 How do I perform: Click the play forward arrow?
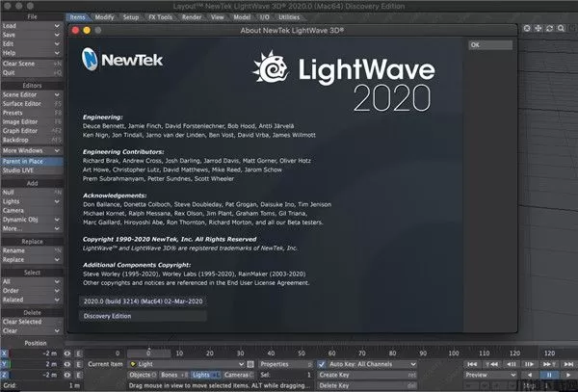click(x=568, y=375)
